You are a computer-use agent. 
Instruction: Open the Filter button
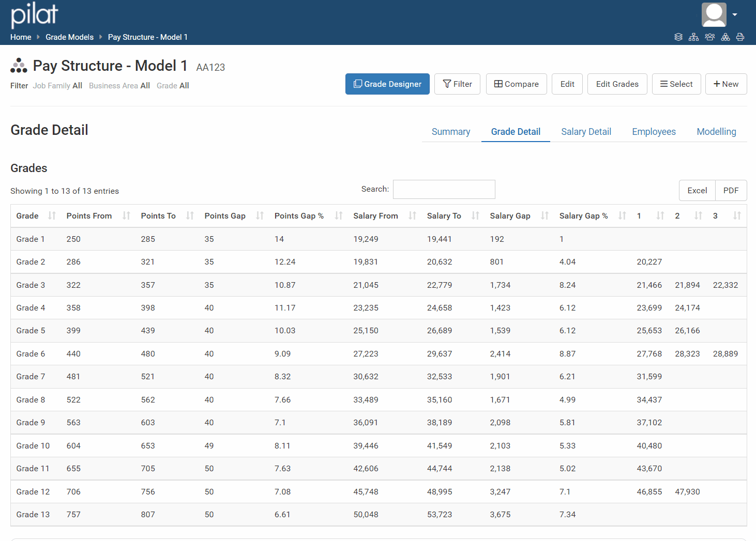[458, 84]
